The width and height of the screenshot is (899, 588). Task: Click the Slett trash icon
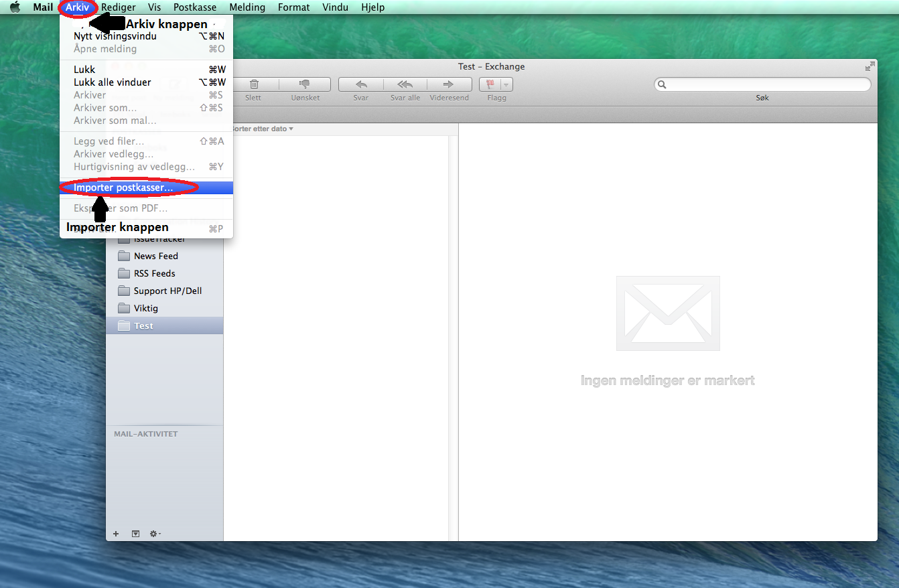[x=254, y=84]
